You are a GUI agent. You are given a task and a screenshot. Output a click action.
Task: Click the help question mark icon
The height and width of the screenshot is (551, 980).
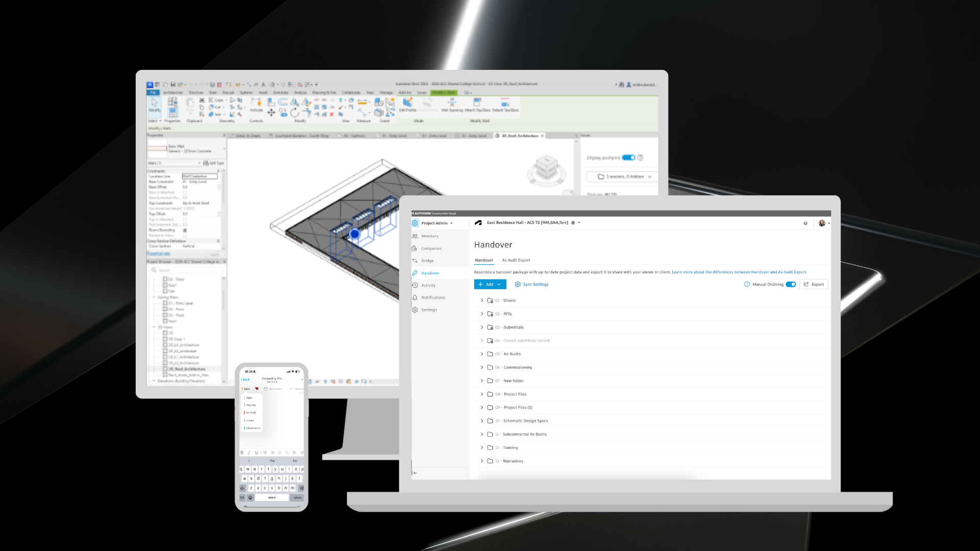coord(805,223)
